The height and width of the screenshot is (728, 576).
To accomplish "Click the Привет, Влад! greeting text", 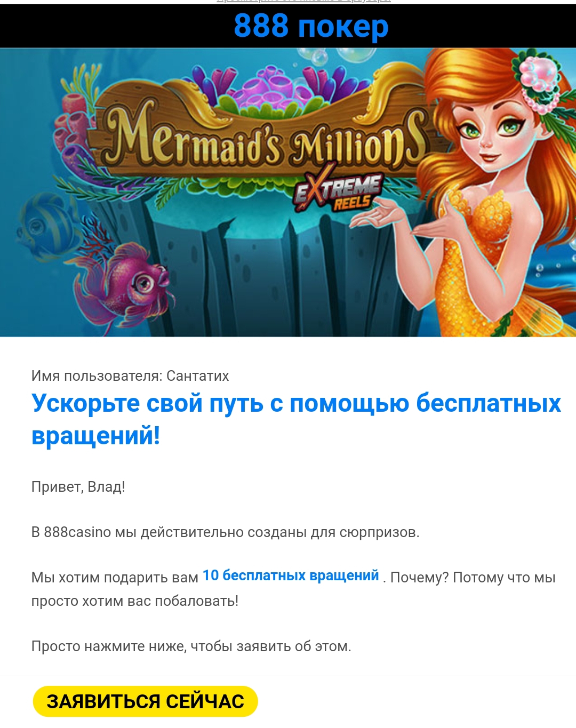I will click(x=78, y=487).
